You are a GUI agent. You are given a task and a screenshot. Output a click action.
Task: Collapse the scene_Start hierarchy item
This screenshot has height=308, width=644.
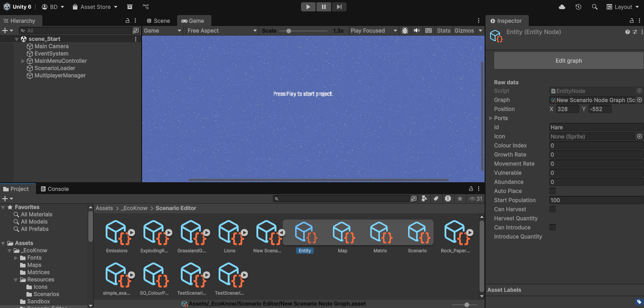pyautogui.click(x=16, y=39)
